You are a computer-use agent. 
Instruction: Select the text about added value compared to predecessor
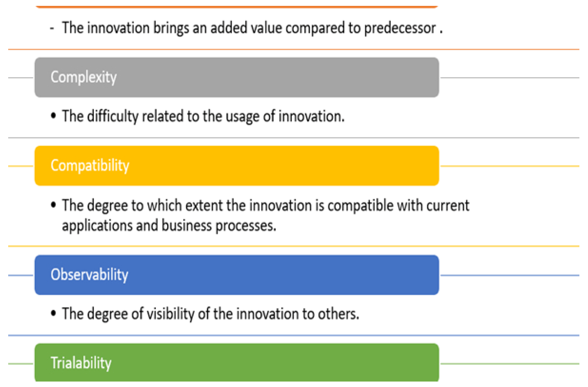[x=252, y=28]
